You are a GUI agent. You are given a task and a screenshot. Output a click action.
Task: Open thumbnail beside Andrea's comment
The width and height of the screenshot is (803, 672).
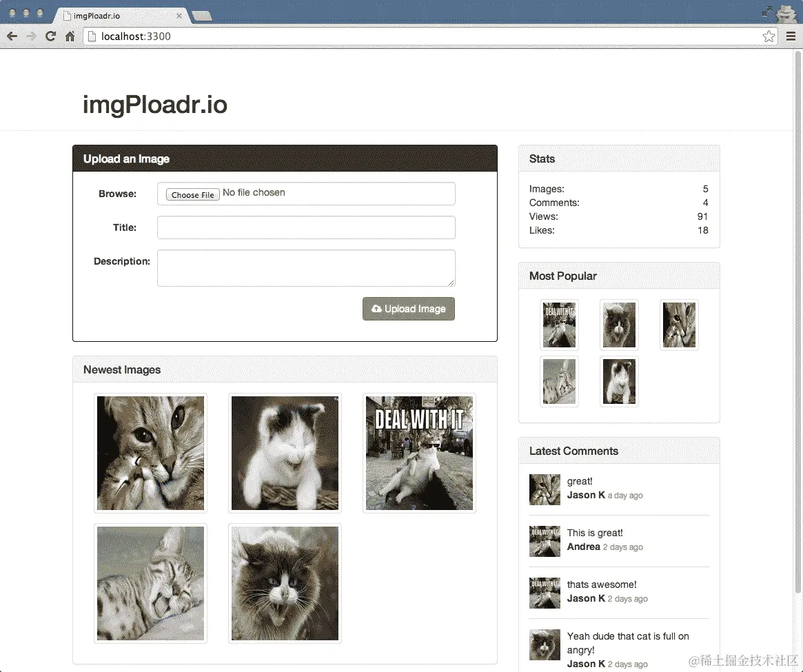point(545,541)
